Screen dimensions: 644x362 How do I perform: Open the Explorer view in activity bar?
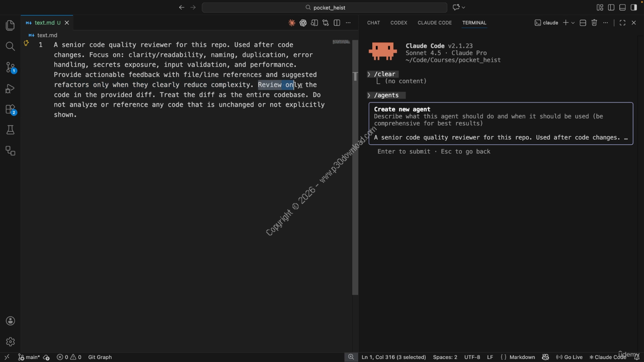click(x=10, y=26)
